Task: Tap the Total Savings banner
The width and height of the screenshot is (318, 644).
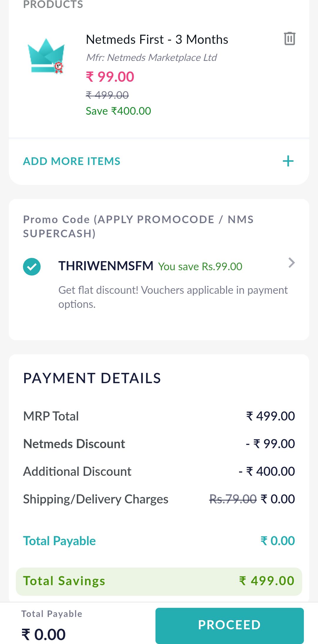Action: tap(159, 581)
